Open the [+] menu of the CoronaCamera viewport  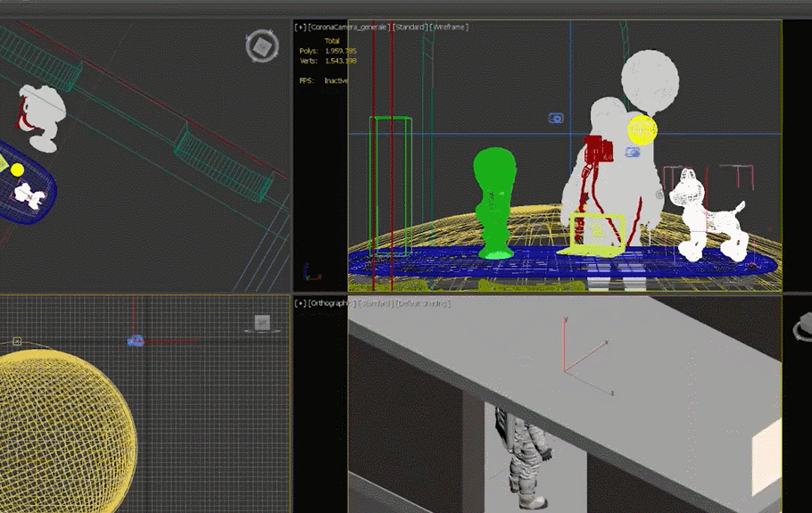(x=301, y=27)
